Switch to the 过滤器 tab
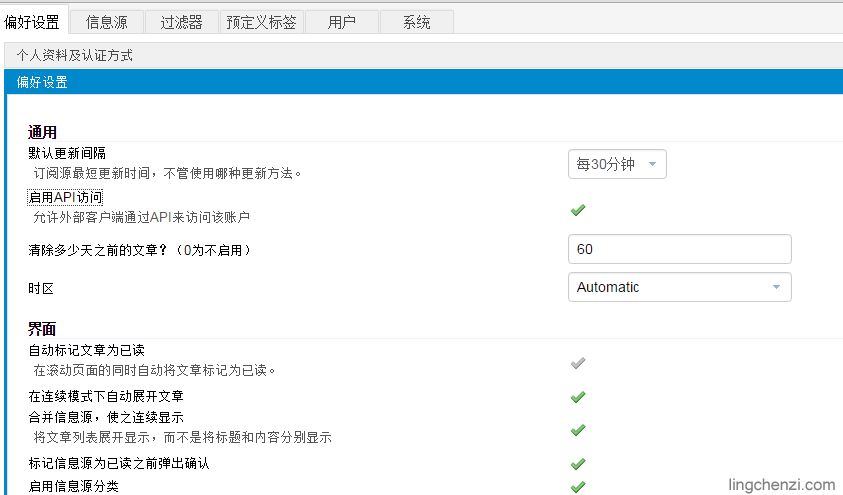The height and width of the screenshot is (495, 843). tap(183, 22)
